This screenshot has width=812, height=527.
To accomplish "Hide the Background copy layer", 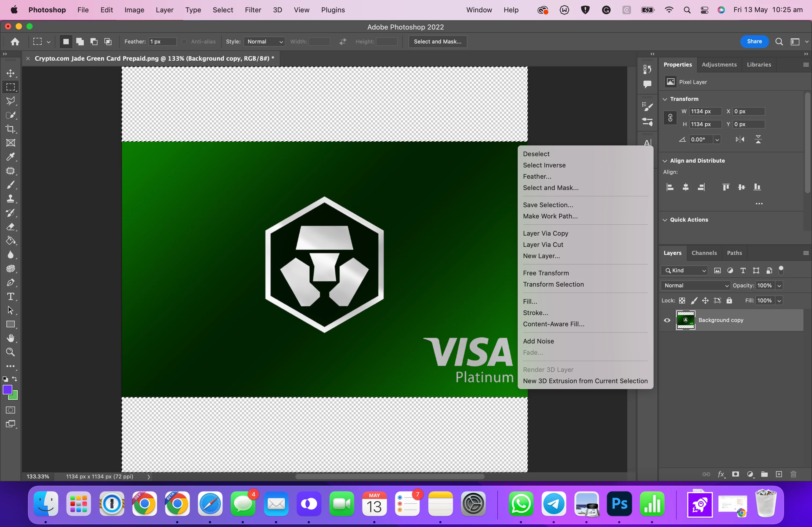I will pyautogui.click(x=667, y=320).
